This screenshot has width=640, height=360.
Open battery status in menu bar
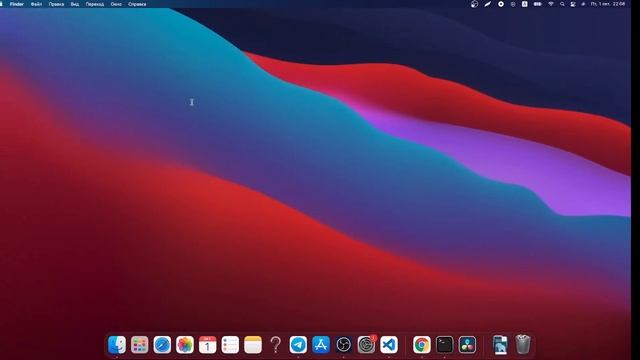(538, 4)
